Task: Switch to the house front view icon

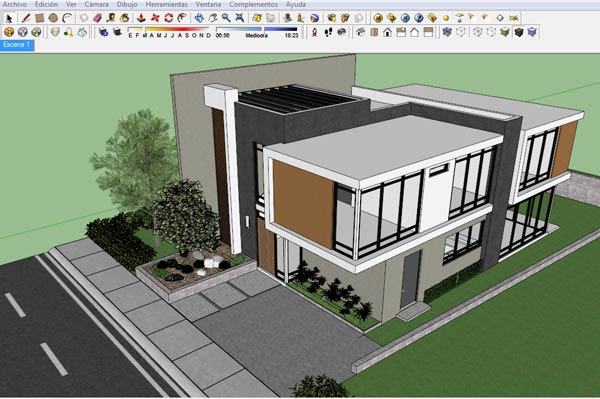Action: pos(387,33)
